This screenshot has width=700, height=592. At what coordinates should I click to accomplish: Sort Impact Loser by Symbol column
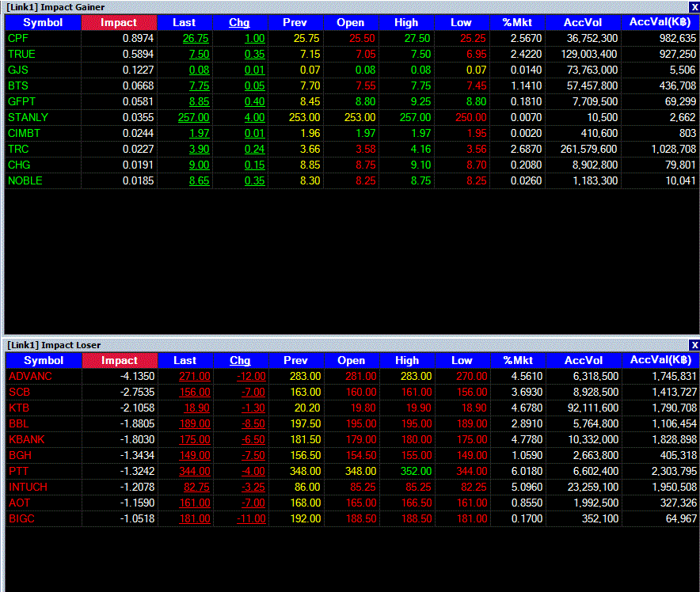(44, 360)
